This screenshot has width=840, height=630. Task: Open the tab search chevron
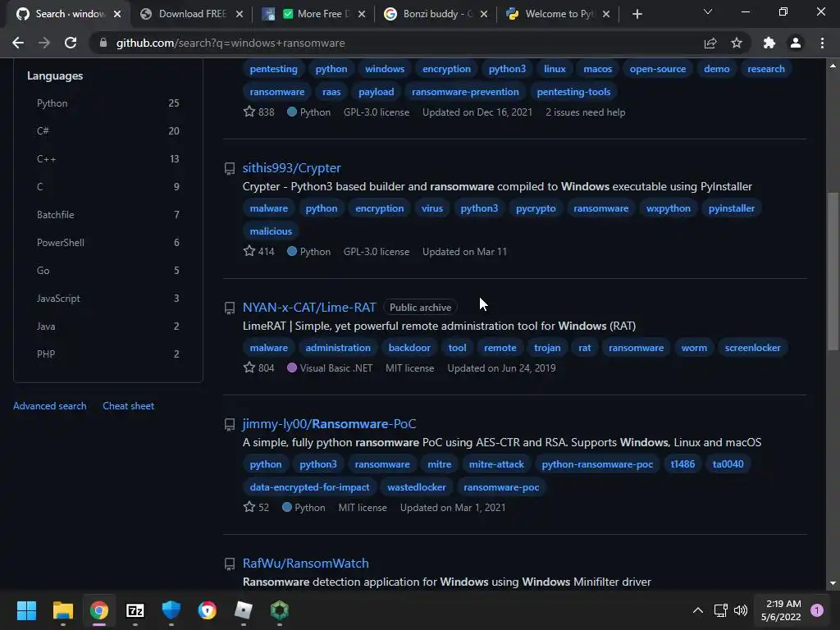click(x=708, y=11)
